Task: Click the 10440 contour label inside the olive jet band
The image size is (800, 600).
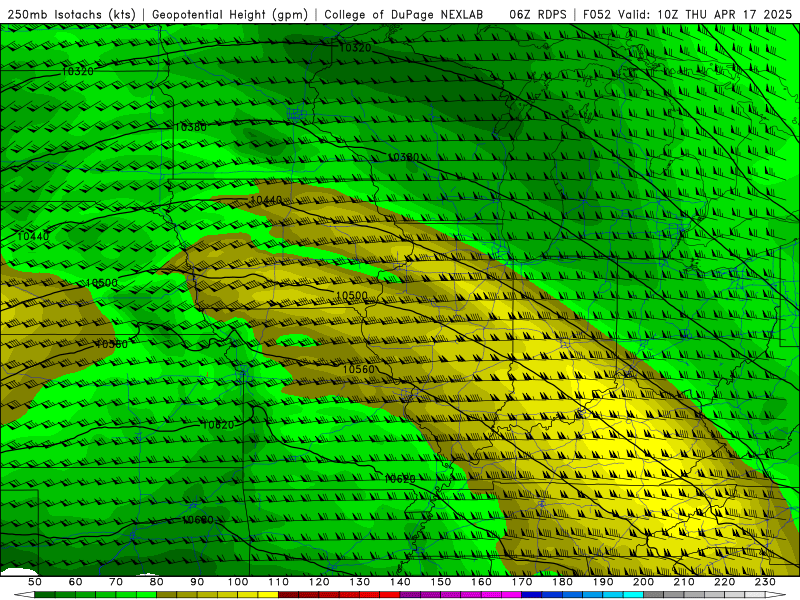Action: pos(266,199)
